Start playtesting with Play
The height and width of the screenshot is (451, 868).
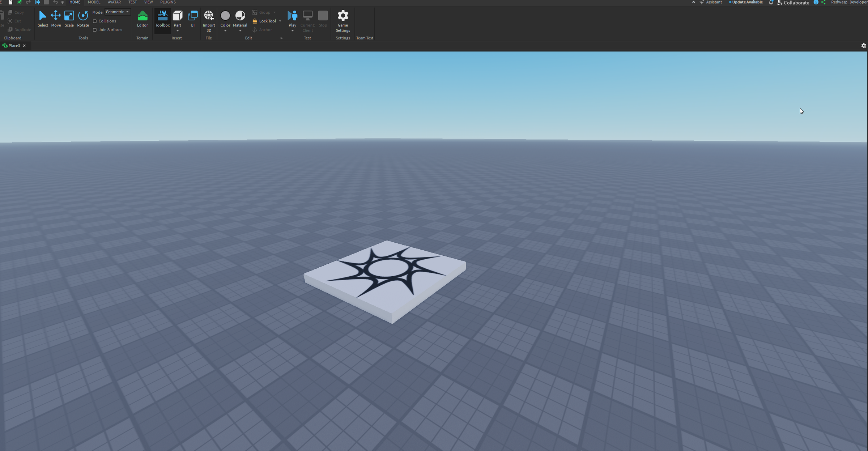pyautogui.click(x=292, y=17)
